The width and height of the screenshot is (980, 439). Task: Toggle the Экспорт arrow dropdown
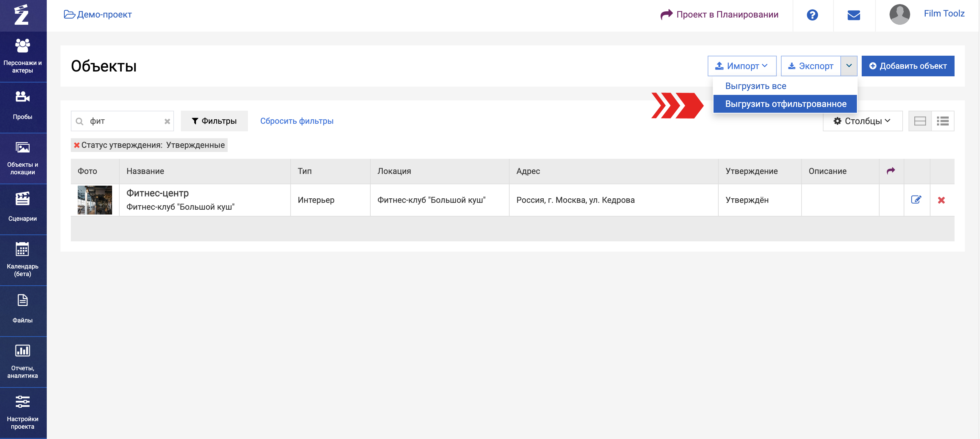click(849, 66)
